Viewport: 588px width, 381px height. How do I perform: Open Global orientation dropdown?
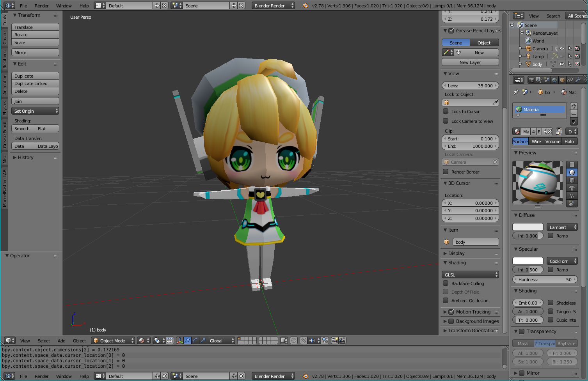(x=221, y=340)
